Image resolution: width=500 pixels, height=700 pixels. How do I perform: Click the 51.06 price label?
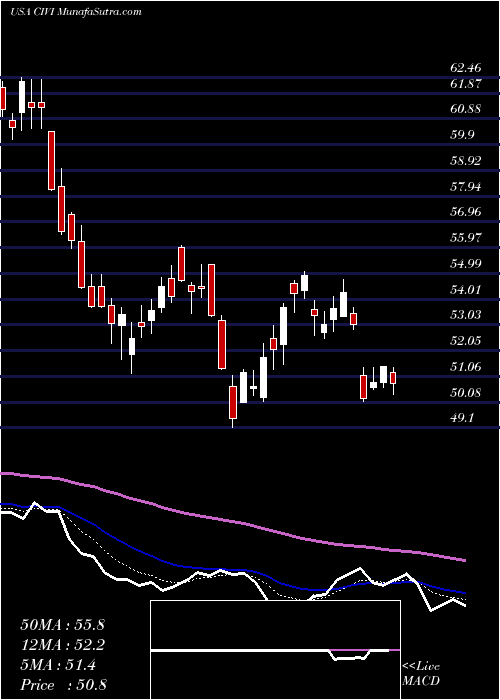466,367
